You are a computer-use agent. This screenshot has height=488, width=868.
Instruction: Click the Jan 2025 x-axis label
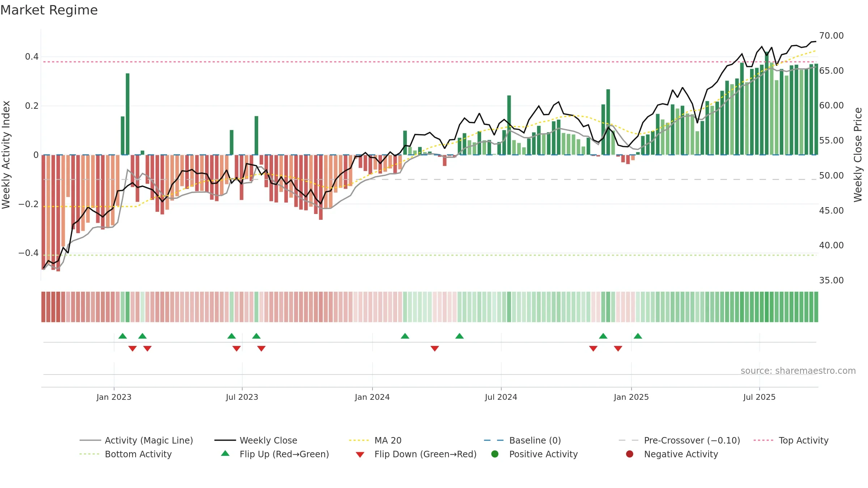(x=631, y=397)
